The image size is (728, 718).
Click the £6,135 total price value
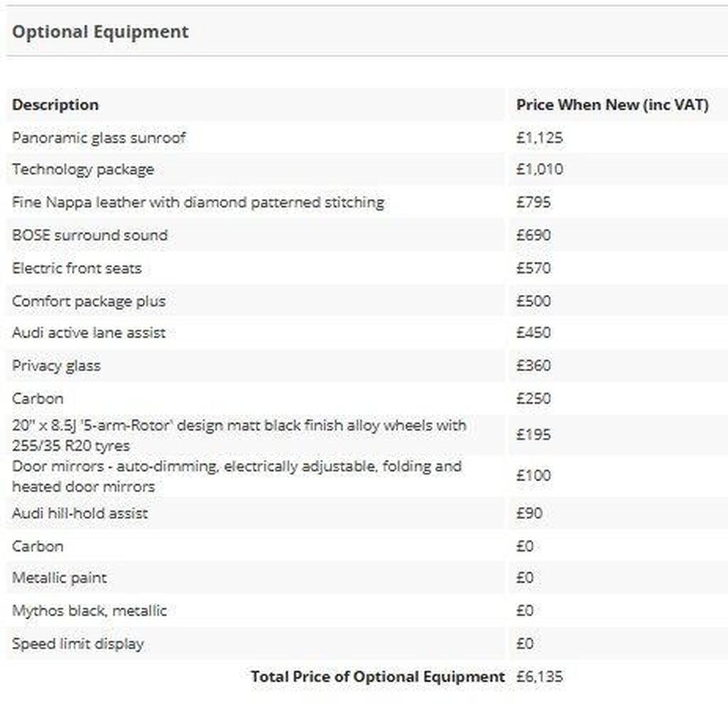[x=540, y=677]
